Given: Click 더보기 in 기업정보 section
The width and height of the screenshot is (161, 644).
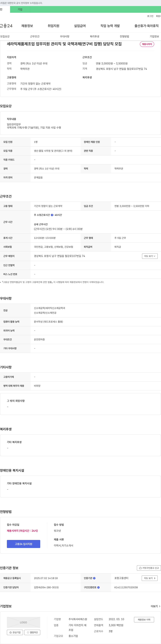Looking at the screenshot, I should point(155,606).
